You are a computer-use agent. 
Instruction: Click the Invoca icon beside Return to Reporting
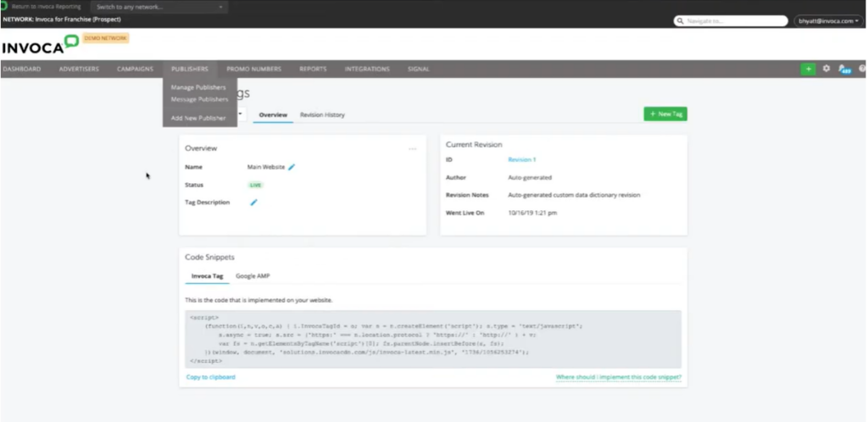4,7
